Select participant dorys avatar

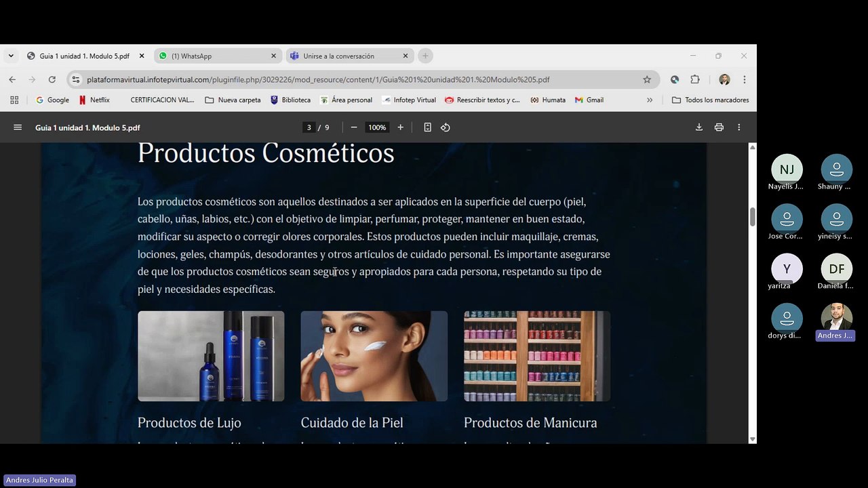[x=787, y=319]
